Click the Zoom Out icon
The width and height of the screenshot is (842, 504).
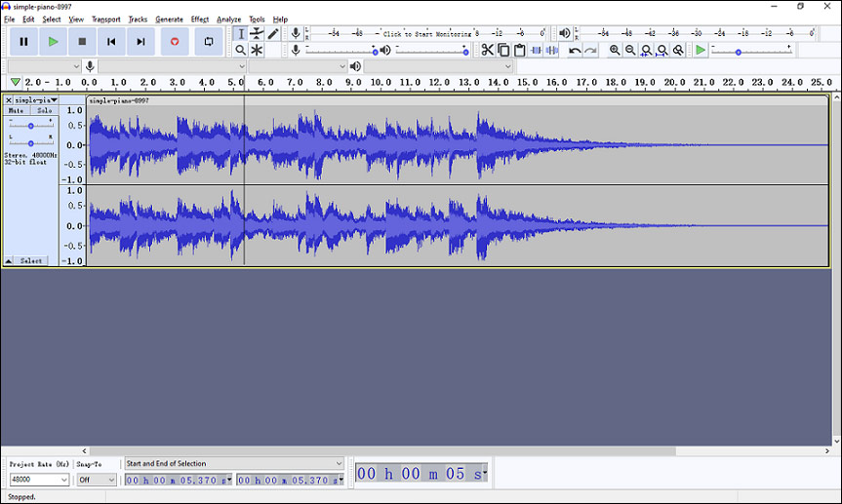coord(630,50)
